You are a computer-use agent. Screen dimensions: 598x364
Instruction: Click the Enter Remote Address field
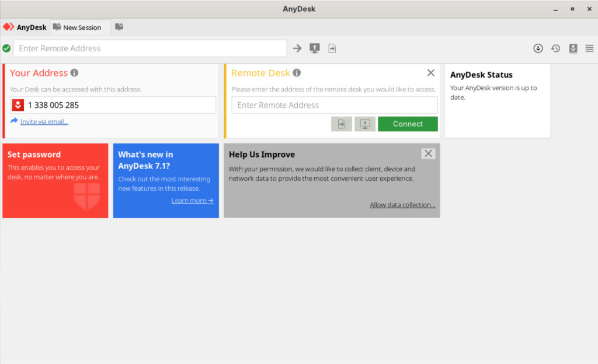point(149,48)
